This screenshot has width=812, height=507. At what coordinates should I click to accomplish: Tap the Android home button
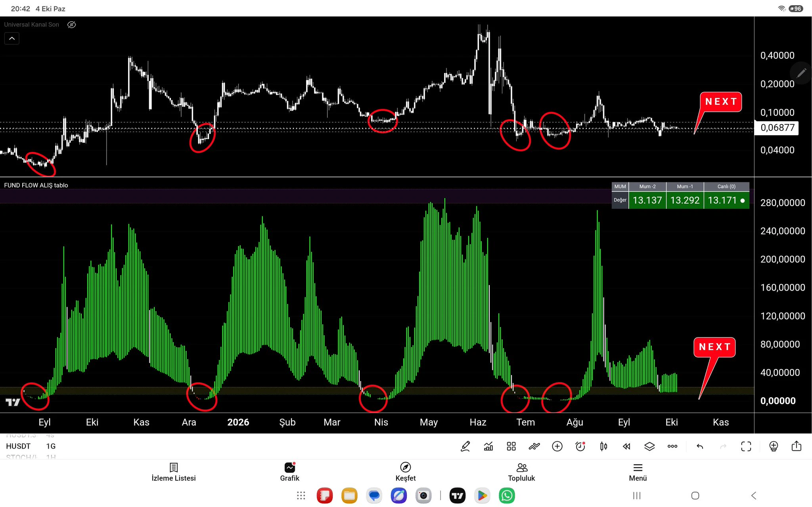695,496
